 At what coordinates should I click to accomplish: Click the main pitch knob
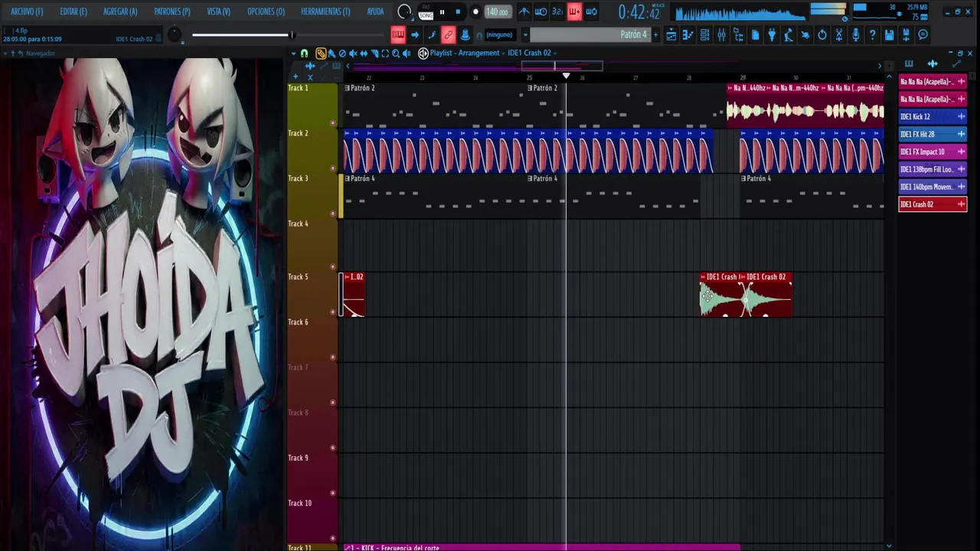point(175,34)
